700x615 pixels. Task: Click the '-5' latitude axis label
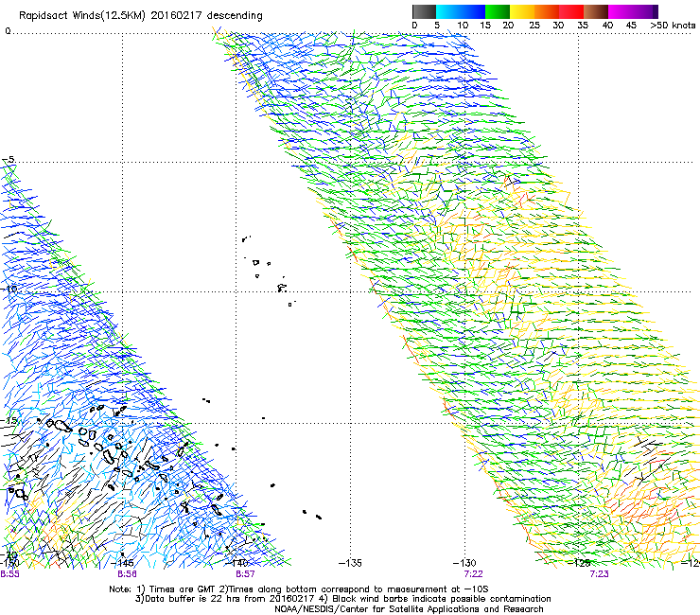9,160
